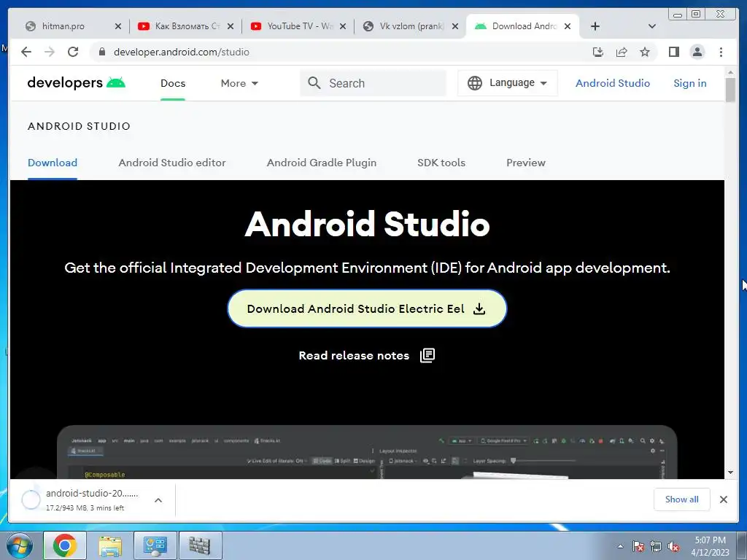Bookmark this page with the star icon
Viewport: 747px width, 560px height.
645,52
